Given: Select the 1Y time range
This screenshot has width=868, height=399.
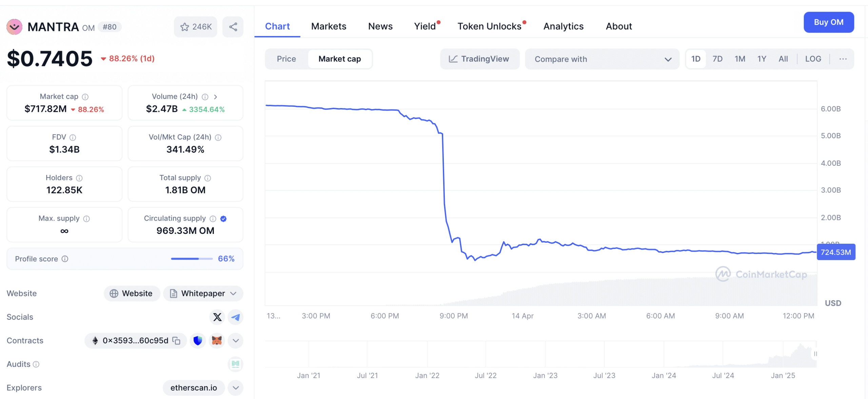Looking at the screenshot, I should coord(762,59).
